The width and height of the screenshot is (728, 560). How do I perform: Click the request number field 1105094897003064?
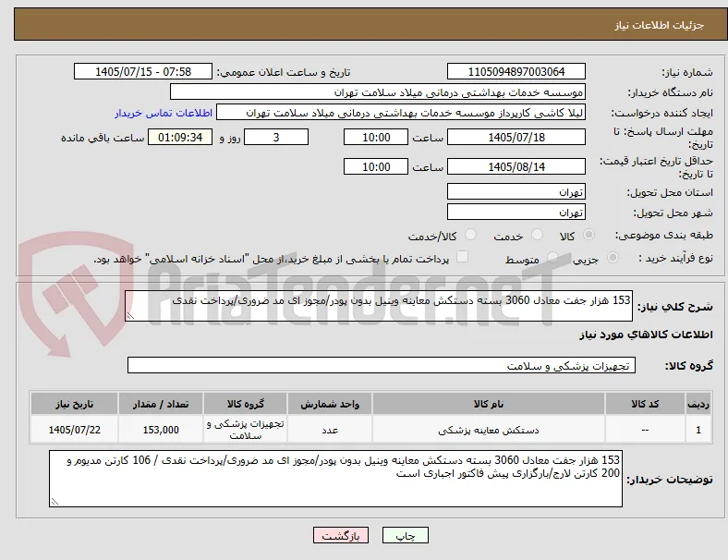pyautogui.click(x=516, y=72)
